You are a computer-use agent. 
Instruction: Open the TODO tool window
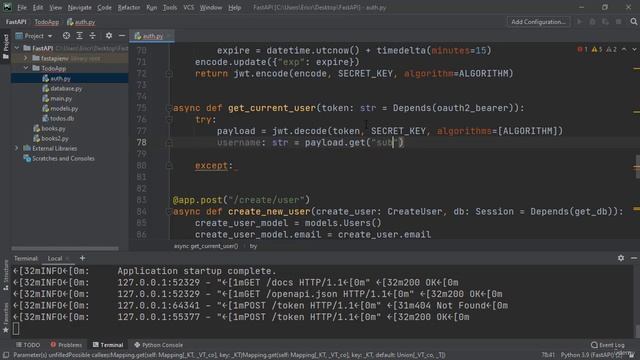click(x=28, y=345)
